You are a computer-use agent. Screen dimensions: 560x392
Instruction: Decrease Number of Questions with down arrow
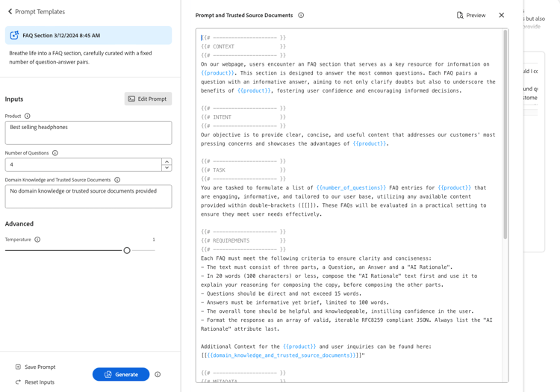[x=167, y=168]
